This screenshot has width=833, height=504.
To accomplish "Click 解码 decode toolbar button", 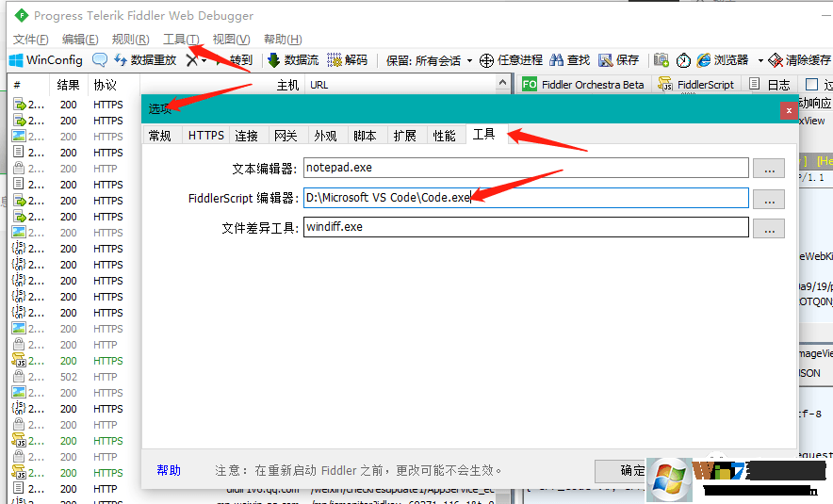I will pos(347,60).
